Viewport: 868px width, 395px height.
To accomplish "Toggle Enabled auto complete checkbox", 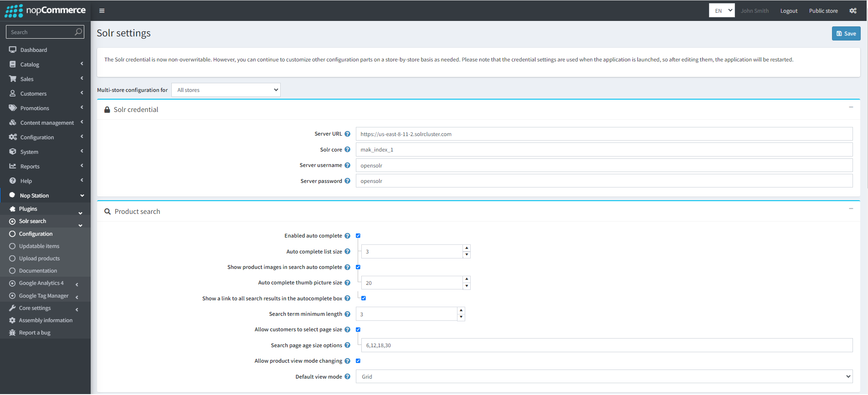I will (358, 236).
